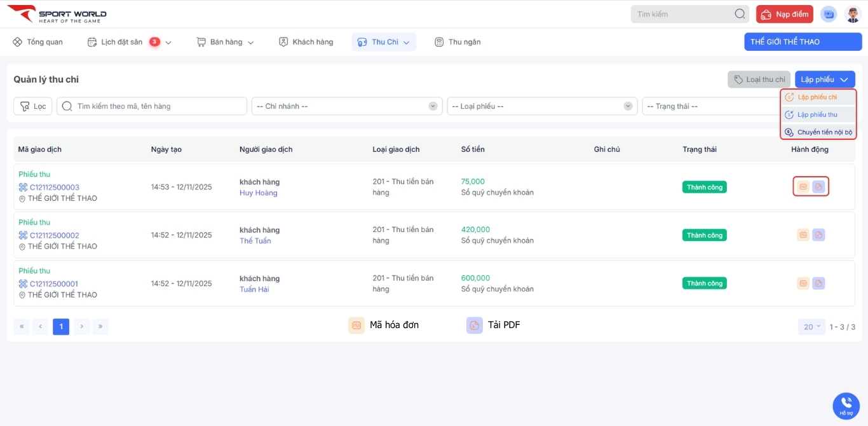The height and width of the screenshot is (426, 868).
Task: Click the Sport World logo
Action: [57, 14]
